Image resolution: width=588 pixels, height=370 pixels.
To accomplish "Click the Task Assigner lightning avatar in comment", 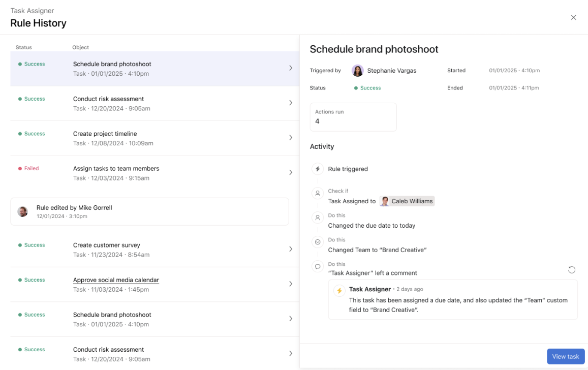I will coord(339,291).
